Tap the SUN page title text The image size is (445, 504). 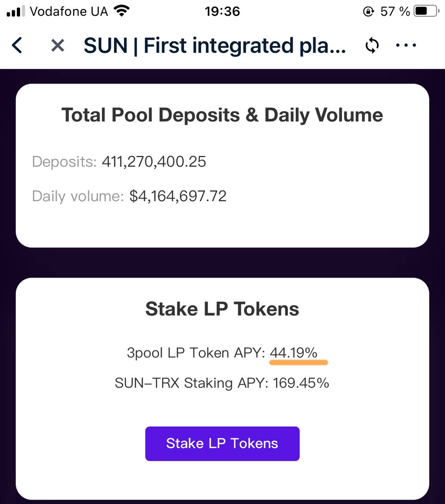[x=215, y=46]
